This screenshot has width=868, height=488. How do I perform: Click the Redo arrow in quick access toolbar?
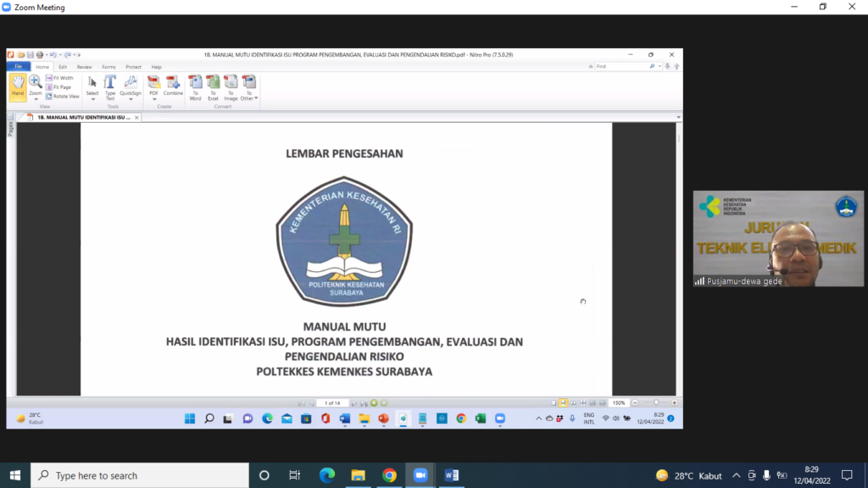68,55
